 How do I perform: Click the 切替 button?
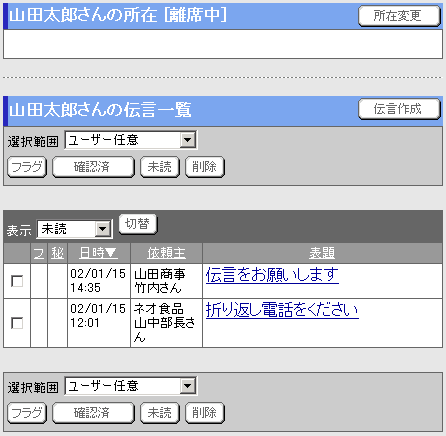pos(138,224)
